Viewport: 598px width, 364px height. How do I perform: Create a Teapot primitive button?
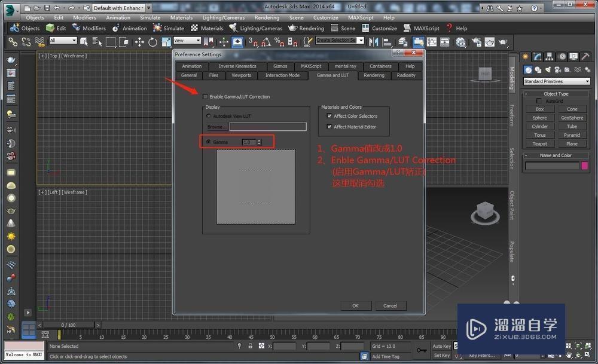click(539, 143)
